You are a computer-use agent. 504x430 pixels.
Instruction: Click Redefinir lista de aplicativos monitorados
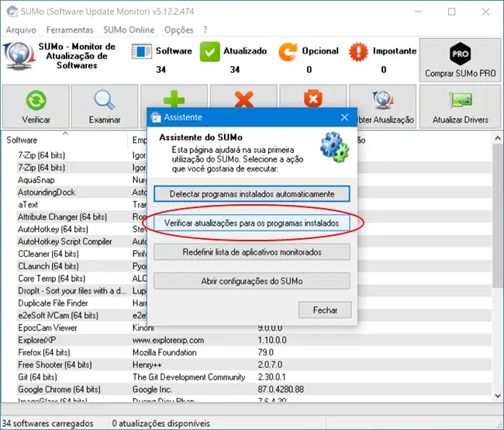252,252
